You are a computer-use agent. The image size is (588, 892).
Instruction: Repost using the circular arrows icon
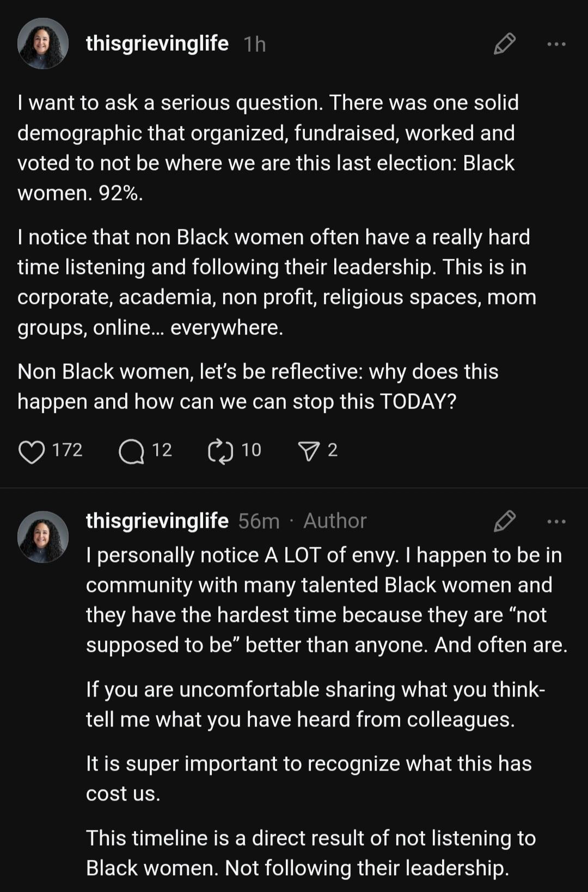[220, 451]
